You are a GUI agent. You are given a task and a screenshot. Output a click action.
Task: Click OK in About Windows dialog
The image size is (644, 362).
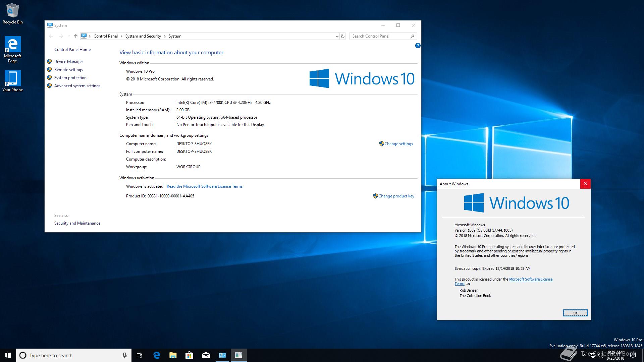tap(575, 313)
